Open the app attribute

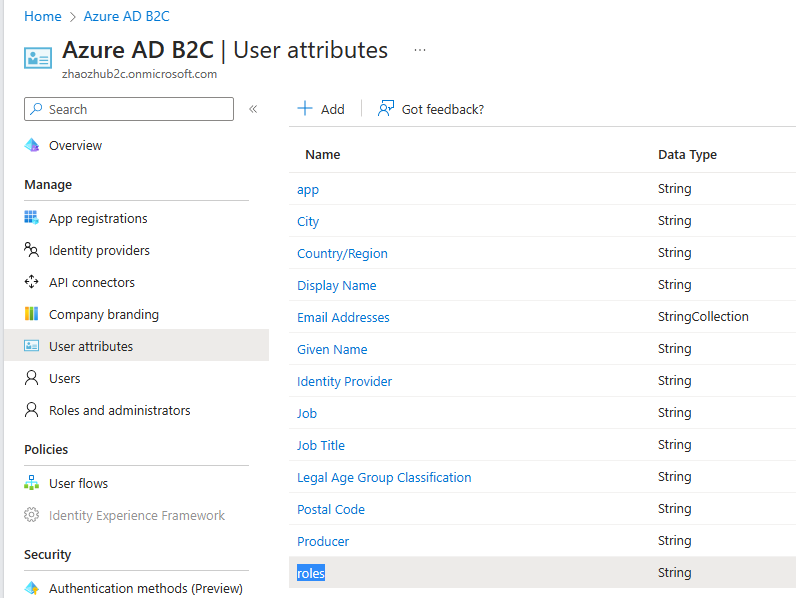click(x=308, y=189)
